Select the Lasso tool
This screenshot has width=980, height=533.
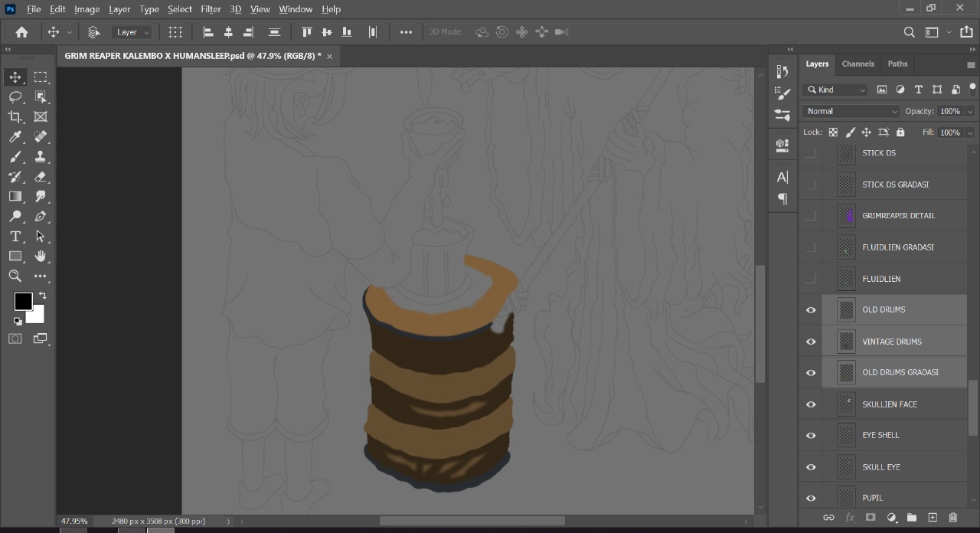[15, 97]
